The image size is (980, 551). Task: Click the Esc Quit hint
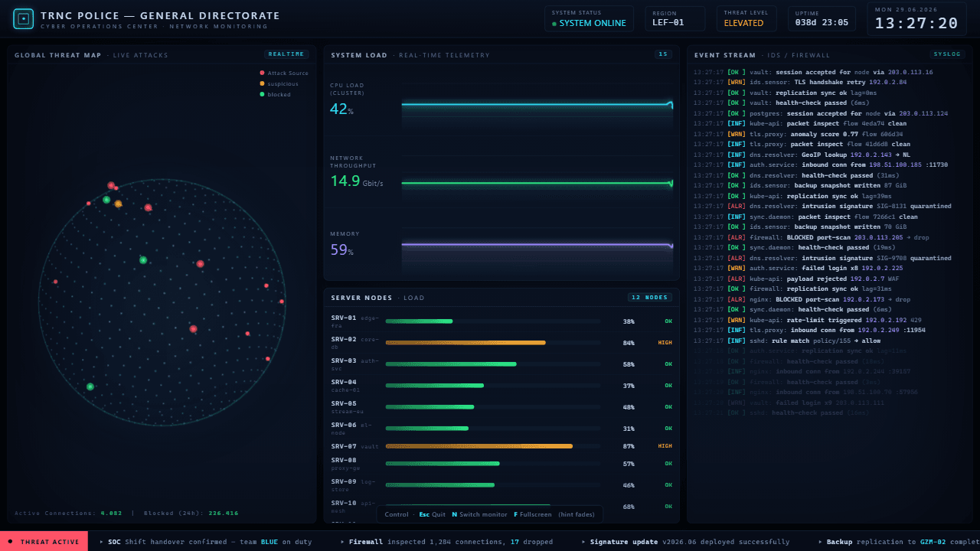pos(433,514)
